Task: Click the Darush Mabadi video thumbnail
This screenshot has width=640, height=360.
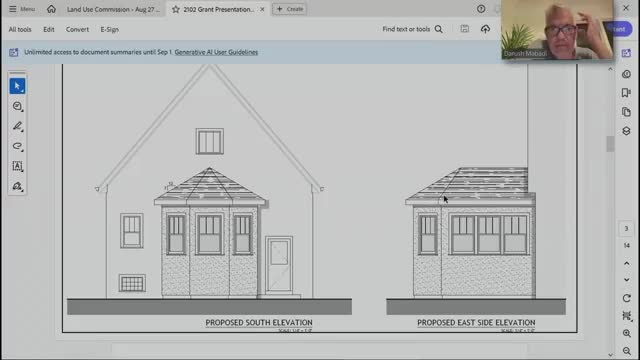Action: coord(557,29)
